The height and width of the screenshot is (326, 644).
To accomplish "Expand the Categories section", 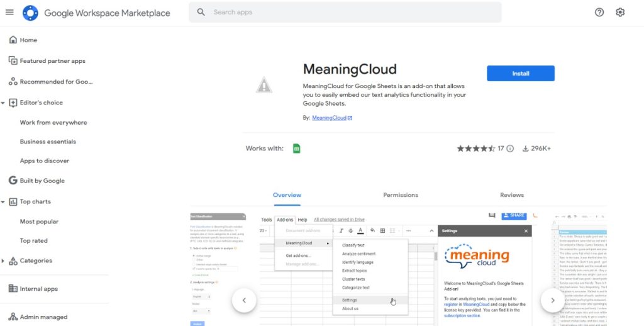I will click(3, 261).
